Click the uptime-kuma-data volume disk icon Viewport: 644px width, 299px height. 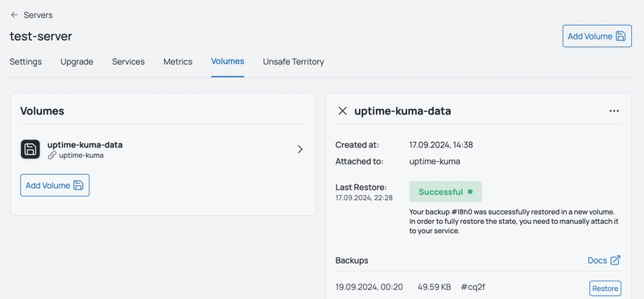coord(31,149)
